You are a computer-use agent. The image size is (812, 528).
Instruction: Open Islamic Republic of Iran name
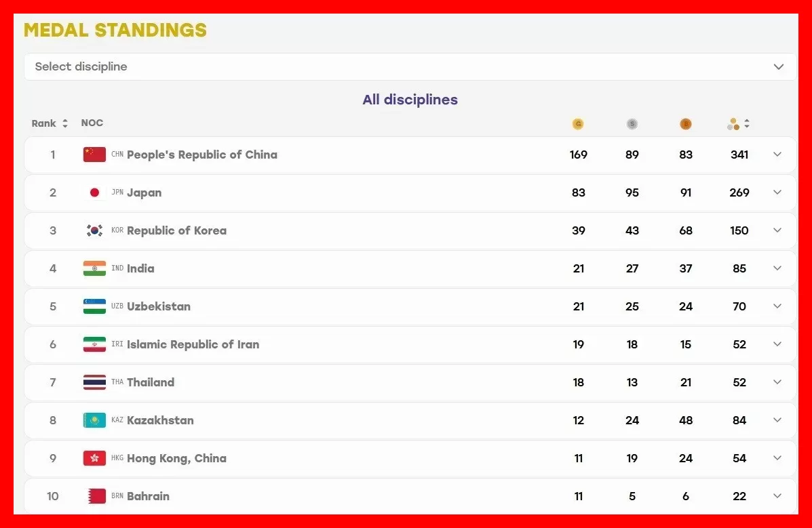point(193,344)
